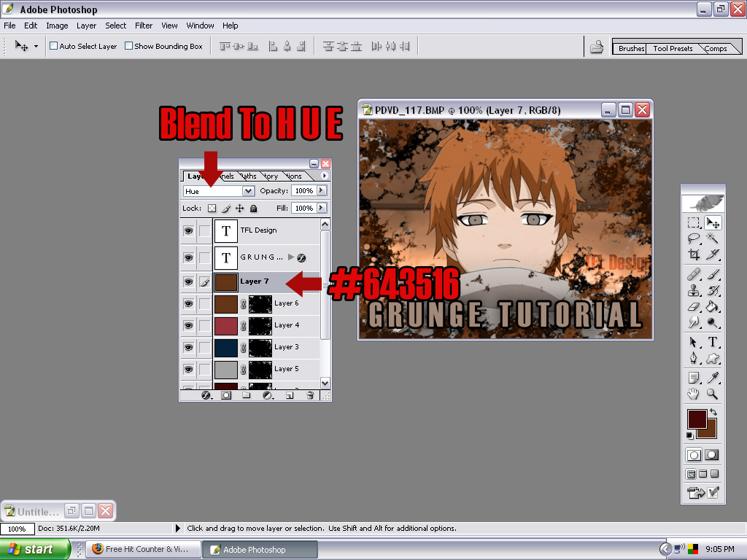This screenshot has width=747, height=560.
Task: Reset to default foreground and background colors
Action: [x=690, y=435]
